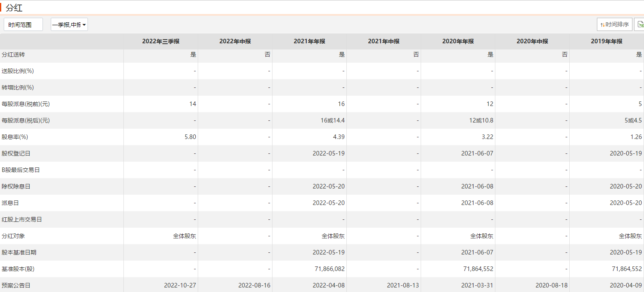Viewport: 644px width, 292px height.
Task: Click the 股本基准日期 row label
Action: 19,252
